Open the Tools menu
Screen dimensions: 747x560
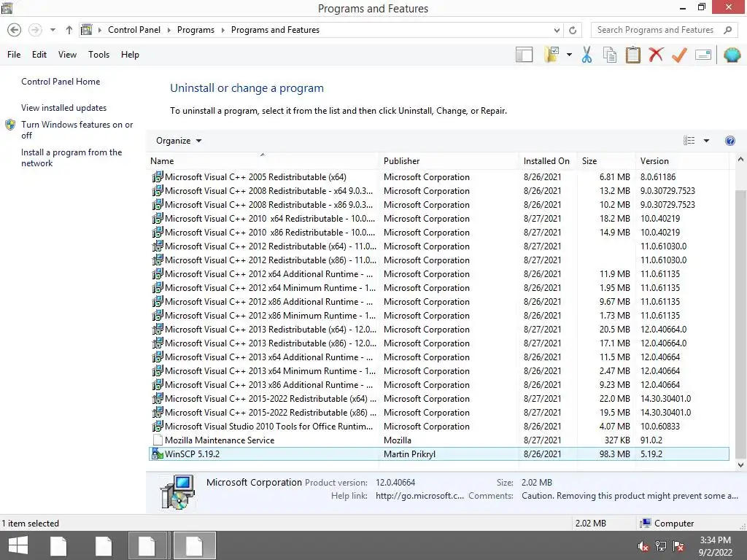98,55
